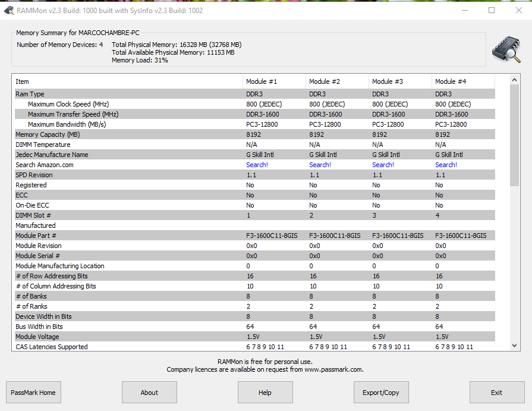Select Memory Capacity (MB) row label
This screenshot has width=532, height=411.
coord(48,134)
